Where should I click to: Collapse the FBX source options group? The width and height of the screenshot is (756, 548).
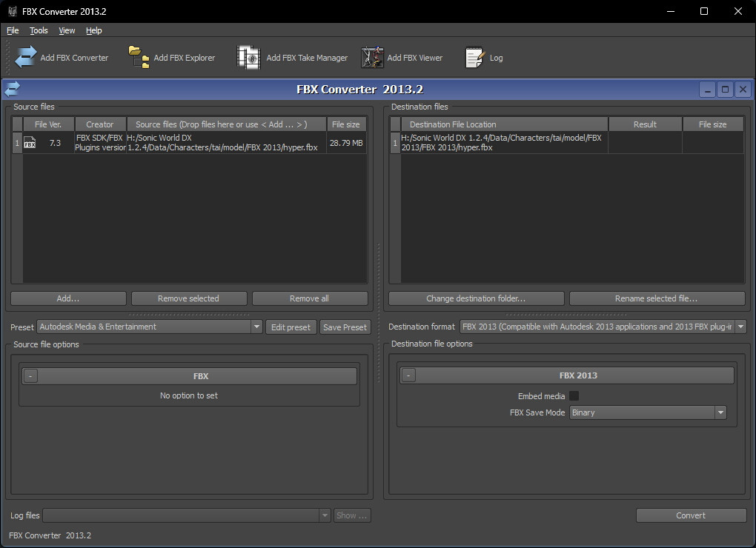pos(30,375)
